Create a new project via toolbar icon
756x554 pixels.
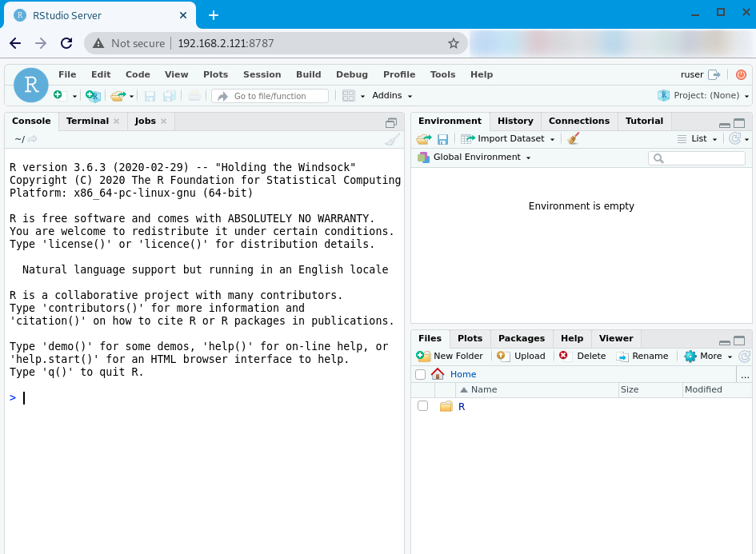(x=92, y=94)
